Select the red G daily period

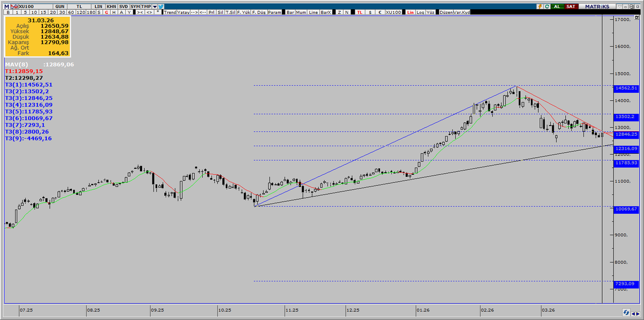click(106, 12)
